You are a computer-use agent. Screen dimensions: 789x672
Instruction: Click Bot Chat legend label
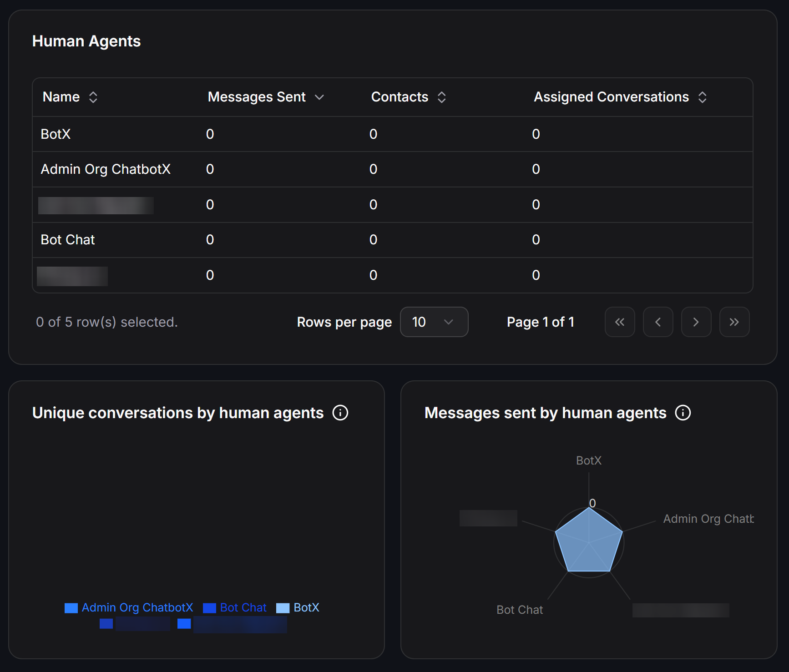pos(243,607)
